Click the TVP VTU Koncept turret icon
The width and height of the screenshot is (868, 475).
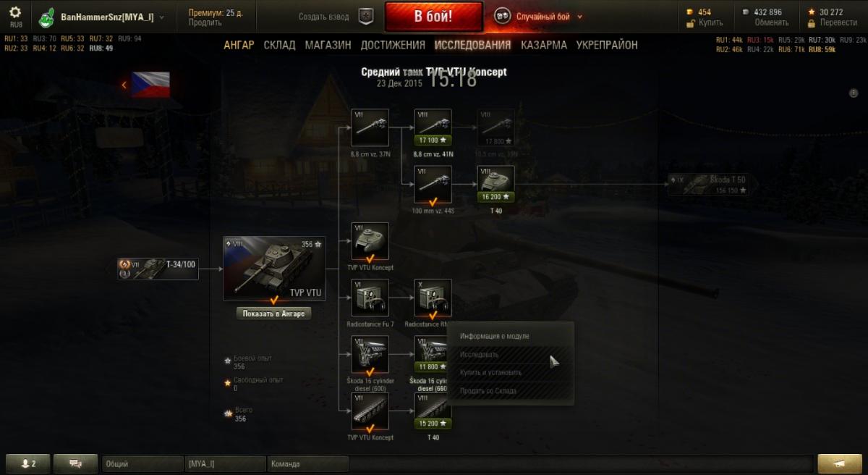pyautogui.click(x=370, y=241)
